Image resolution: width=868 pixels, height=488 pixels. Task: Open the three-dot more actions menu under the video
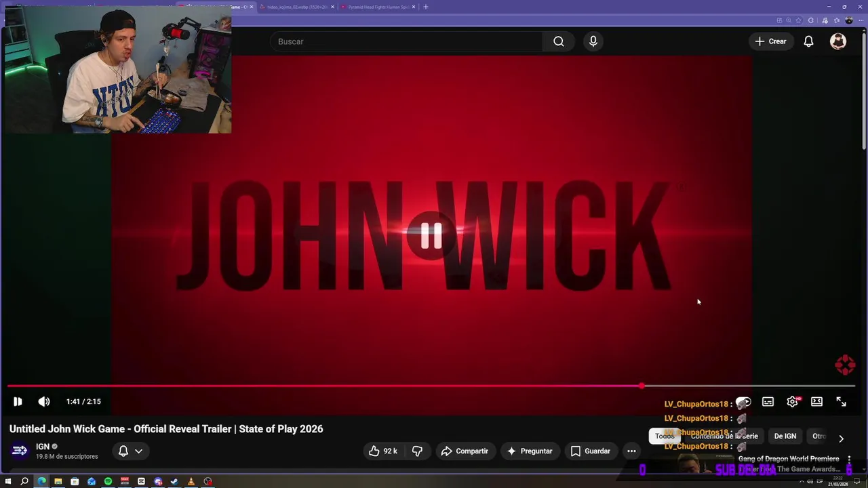point(631,451)
